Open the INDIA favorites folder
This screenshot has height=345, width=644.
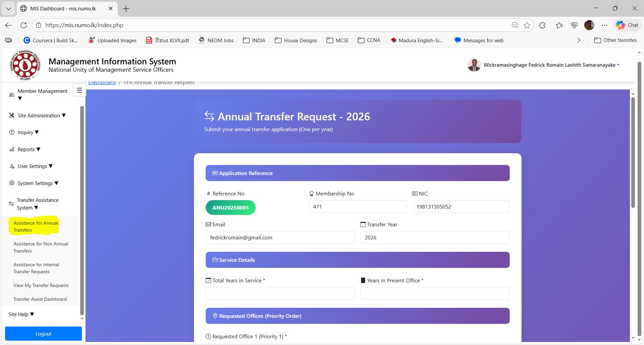point(254,40)
